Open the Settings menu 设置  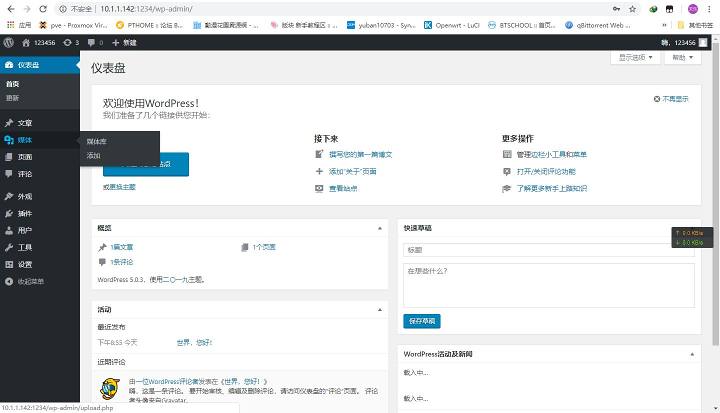40,264
